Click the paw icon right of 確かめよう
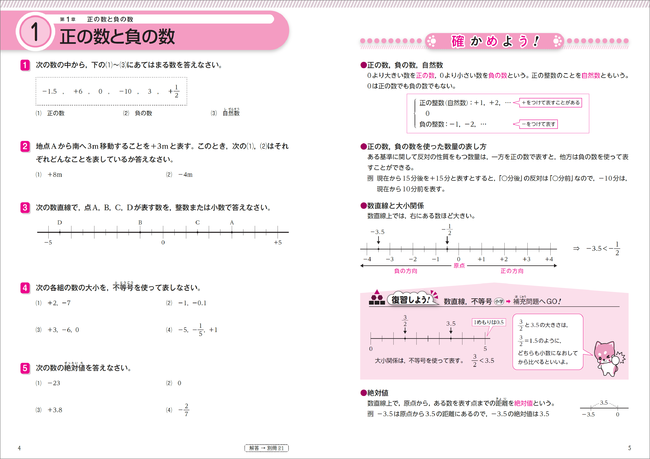Viewport: 650px width, 459px height. [558, 41]
